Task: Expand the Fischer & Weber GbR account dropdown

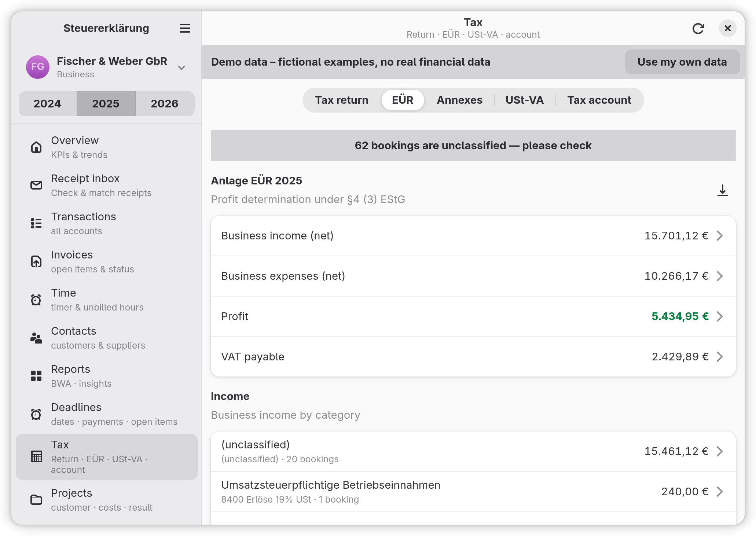Action: [x=181, y=67]
